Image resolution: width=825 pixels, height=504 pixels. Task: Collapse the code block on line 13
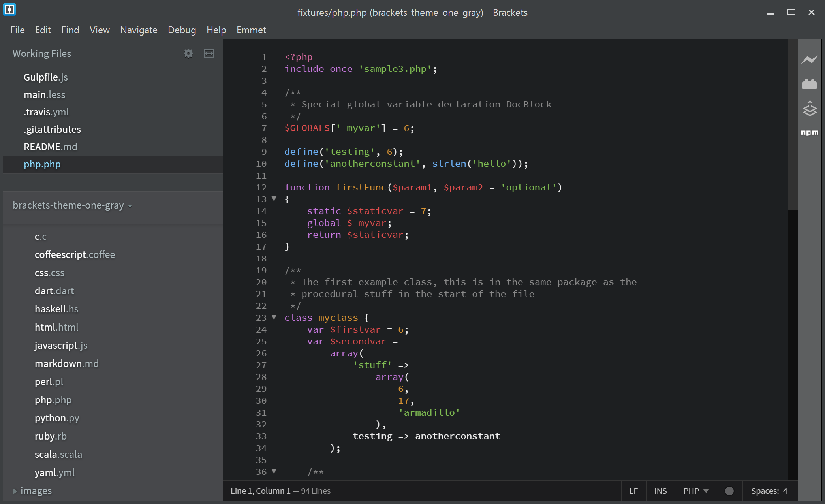tap(274, 199)
